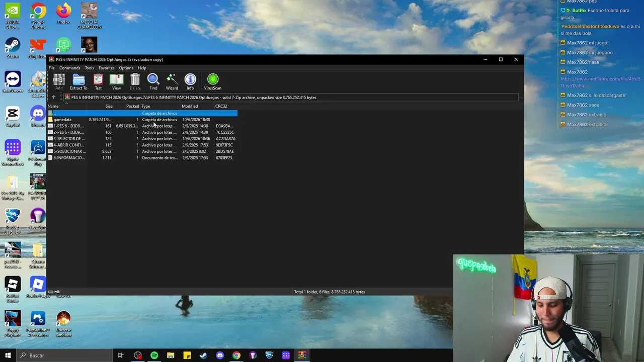Sort by the Size column header
Viewport: 644px width, 362px height.
[100, 106]
